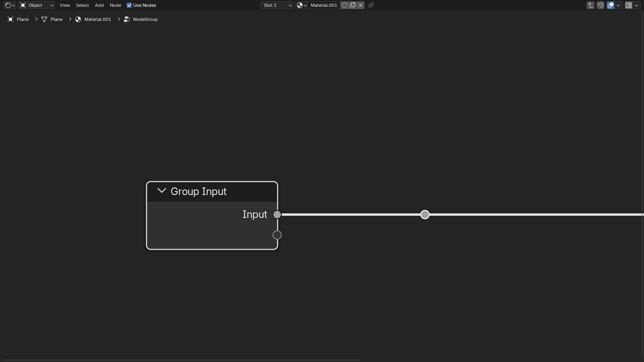Open the Object shader type dropdown
Screen dimensions: 644x362
[37, 5]
